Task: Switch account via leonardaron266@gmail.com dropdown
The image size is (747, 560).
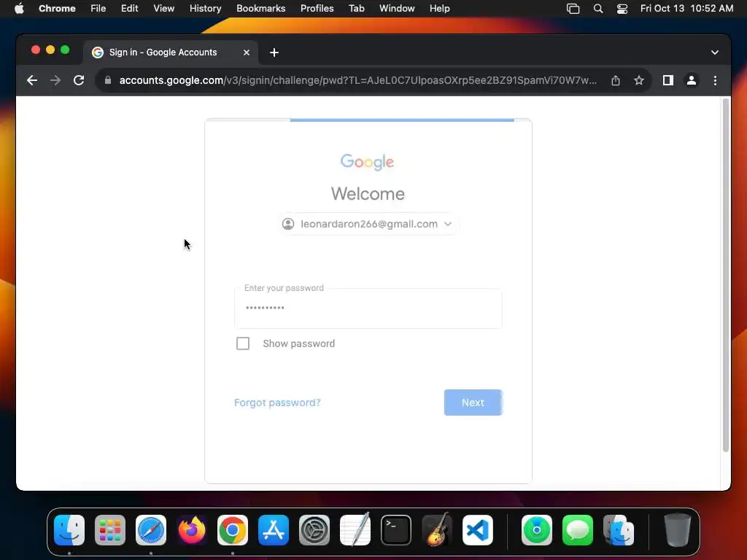Action: tap(368, 224)
